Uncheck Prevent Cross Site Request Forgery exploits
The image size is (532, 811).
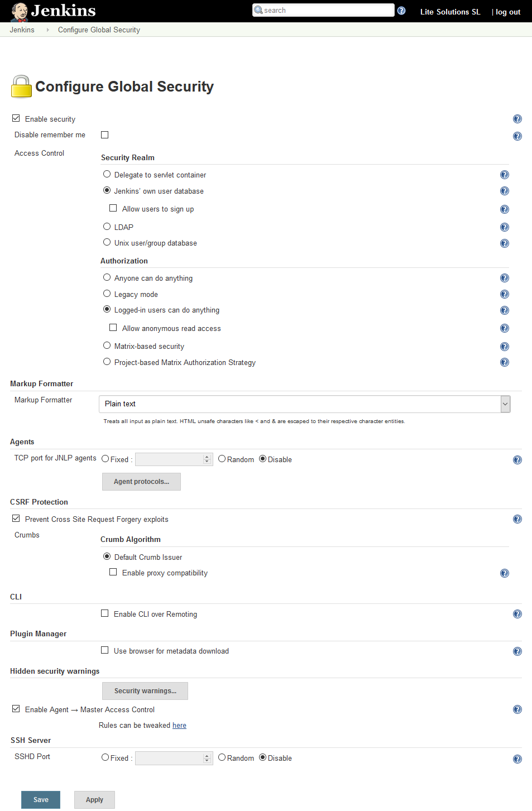[x=16, y=519]
